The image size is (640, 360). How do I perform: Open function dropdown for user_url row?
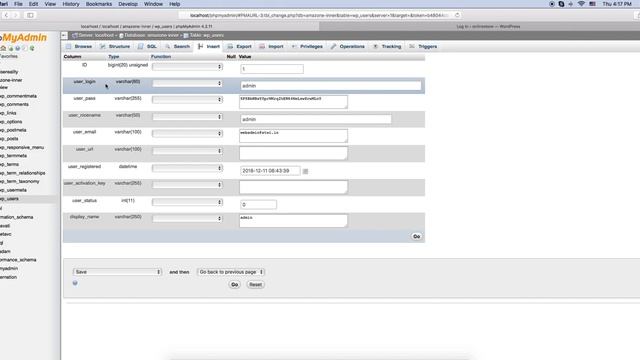[x=187, y=151]
